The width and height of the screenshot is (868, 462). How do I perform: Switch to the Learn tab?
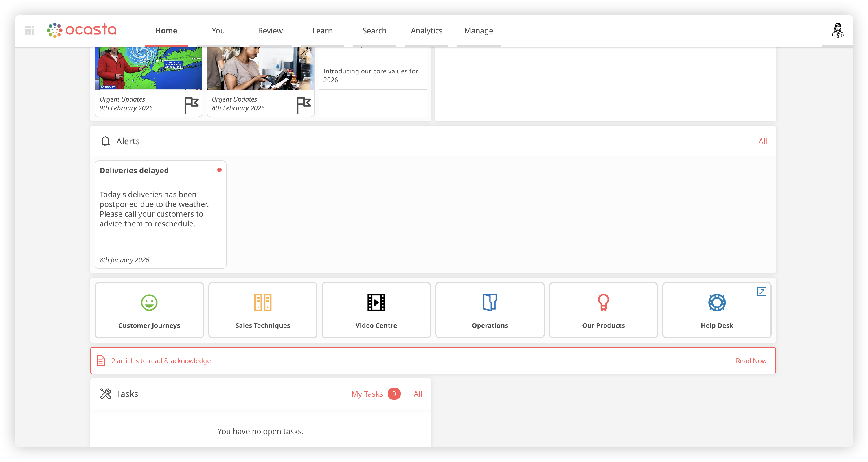(322, 31)
